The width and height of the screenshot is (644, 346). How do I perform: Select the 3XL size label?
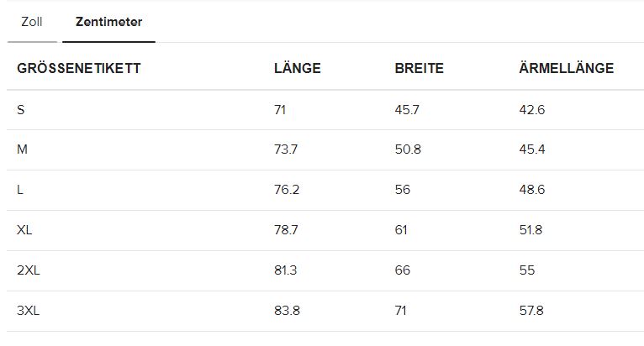(29, 311)
